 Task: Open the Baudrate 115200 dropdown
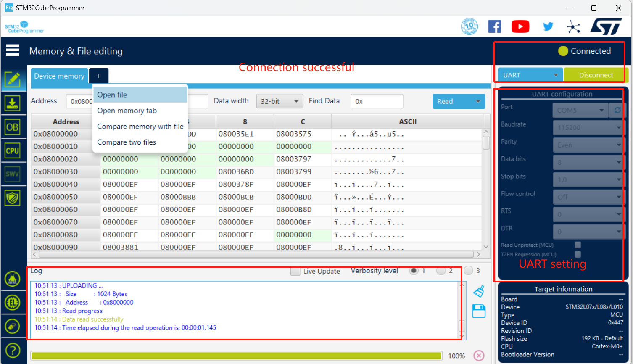[588, 127]
